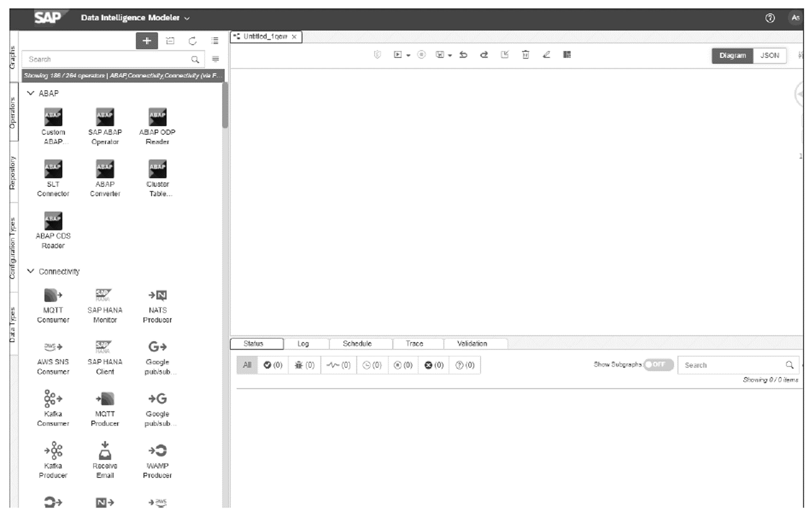This screenshot has height=519, width=812.
Task: Collapse the ABAP category
Action: click(31, 93)
